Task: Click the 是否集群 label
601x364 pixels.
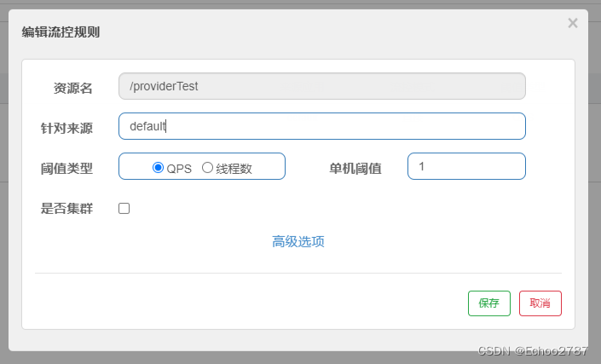Action: pos(66,209)
